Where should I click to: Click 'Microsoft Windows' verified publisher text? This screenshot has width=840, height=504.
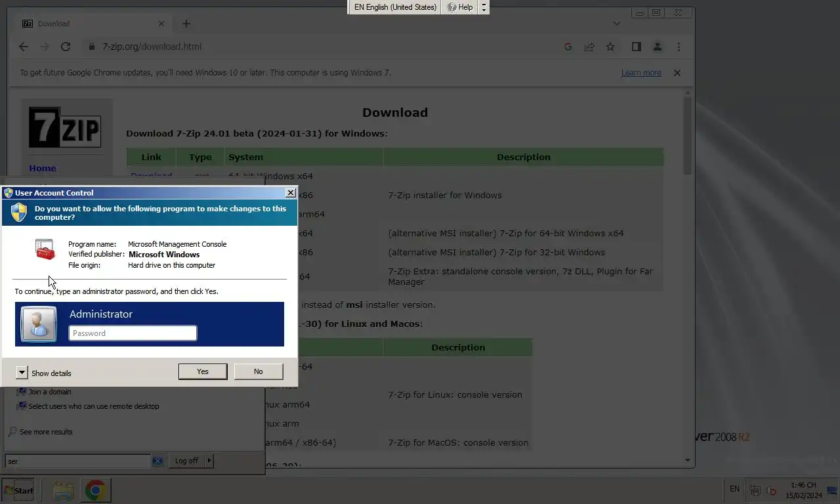pyautogui.click(x=164, y=255)
